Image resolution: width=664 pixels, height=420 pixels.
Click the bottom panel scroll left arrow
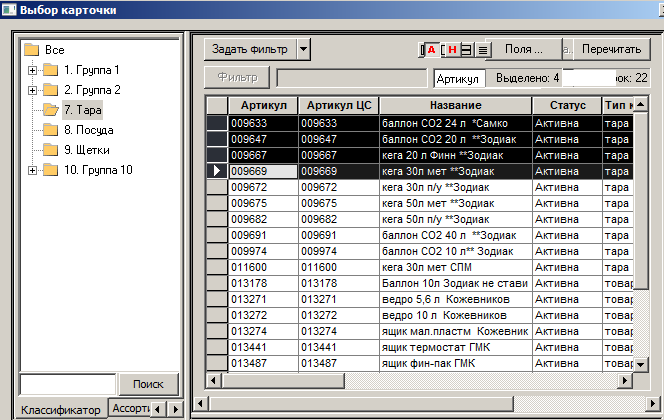[x=201, y=403]
